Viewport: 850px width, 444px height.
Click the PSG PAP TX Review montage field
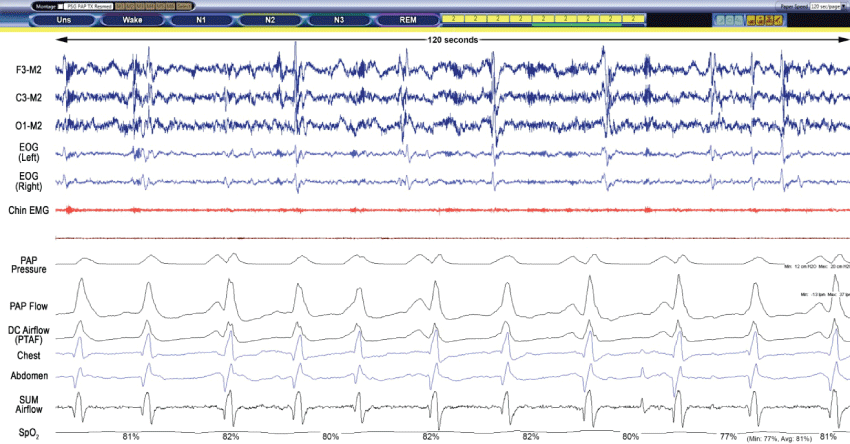pyautogui.click(x=89, y=6)
